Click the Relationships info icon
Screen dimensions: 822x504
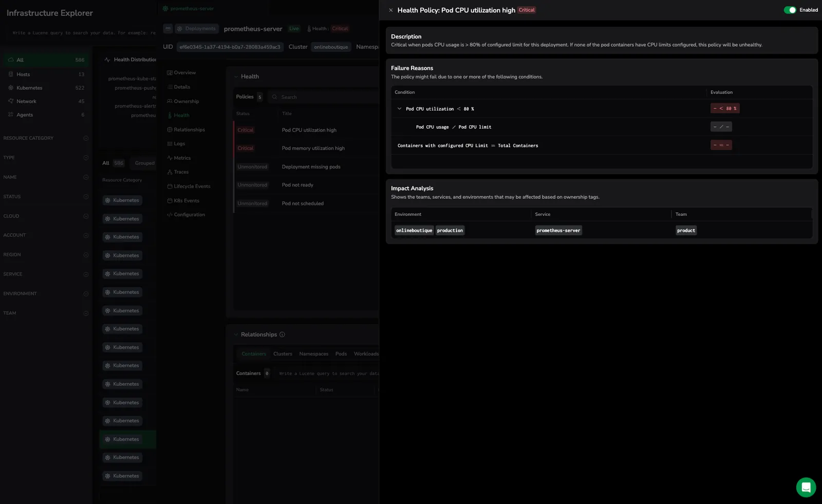[282, 335]
